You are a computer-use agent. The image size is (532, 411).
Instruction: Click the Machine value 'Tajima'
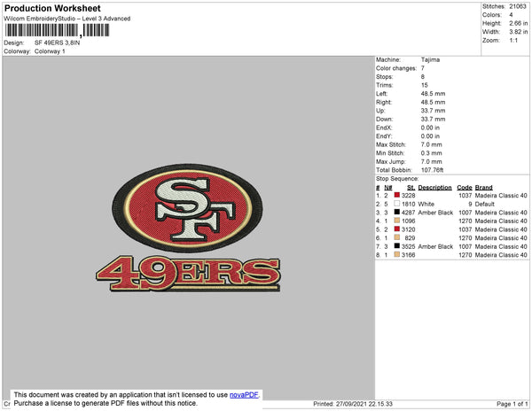point(430,59)
